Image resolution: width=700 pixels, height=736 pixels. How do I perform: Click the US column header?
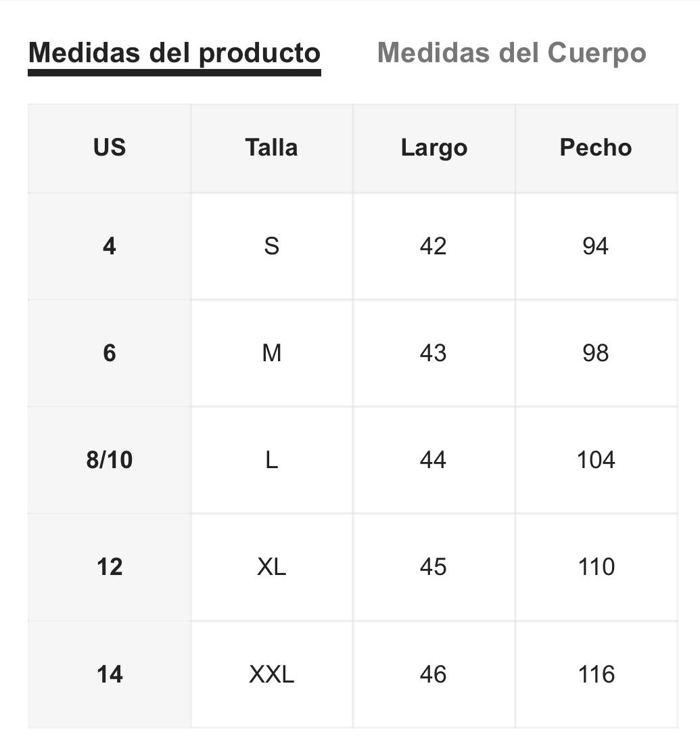tap(110, 148)
